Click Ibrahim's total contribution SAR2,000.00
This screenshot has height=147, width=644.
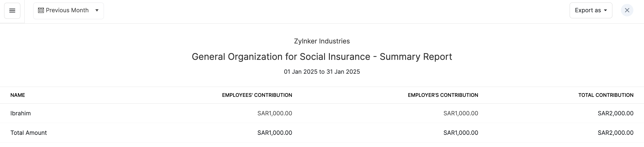pyautogui.click(x=615, y=113)
